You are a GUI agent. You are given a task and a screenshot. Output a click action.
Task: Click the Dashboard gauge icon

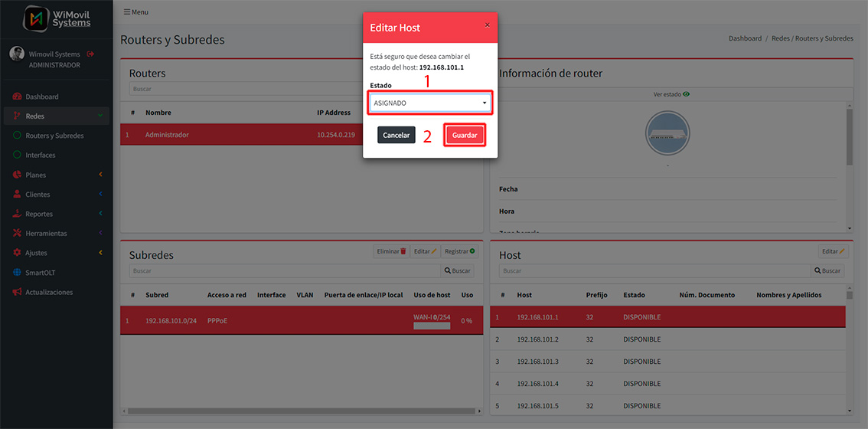tap(17, 97)
